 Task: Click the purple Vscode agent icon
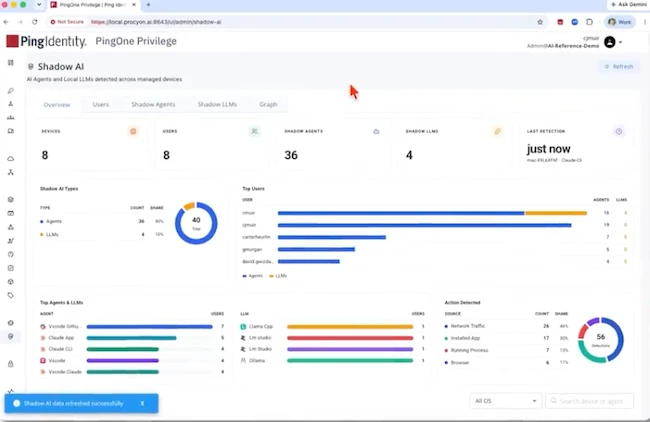pos(43,361)
